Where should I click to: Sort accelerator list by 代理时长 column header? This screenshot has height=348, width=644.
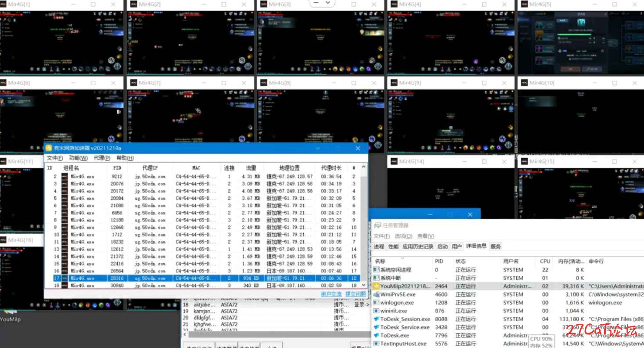tap(331, 168)
